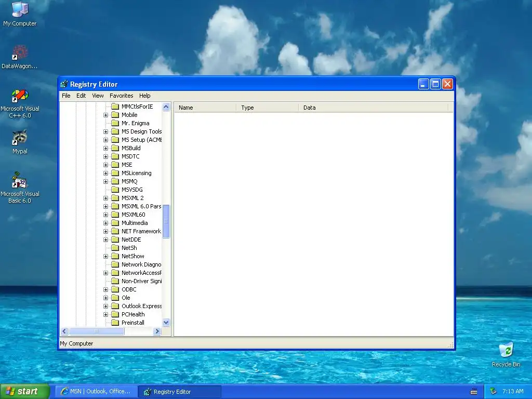Click tree vertical scrollbar up arrow
532x399 pixels.
166,107
